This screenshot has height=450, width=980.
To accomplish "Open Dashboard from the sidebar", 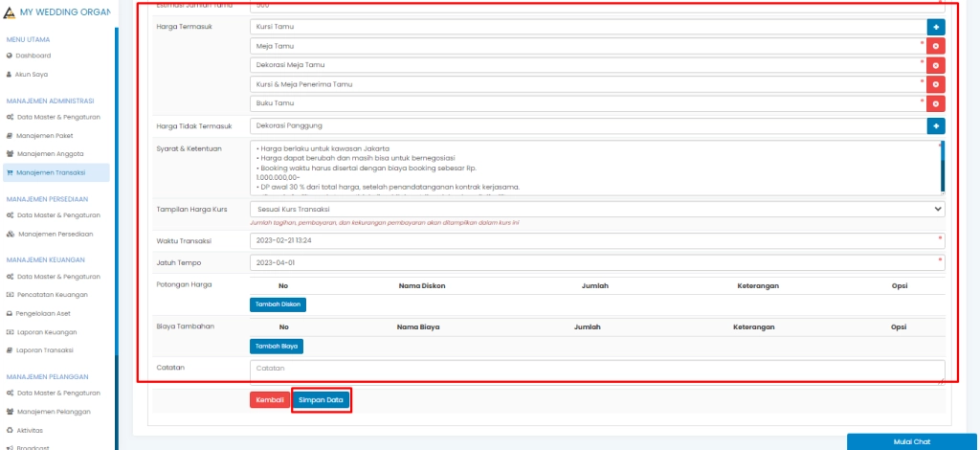I will coord(33,56).
